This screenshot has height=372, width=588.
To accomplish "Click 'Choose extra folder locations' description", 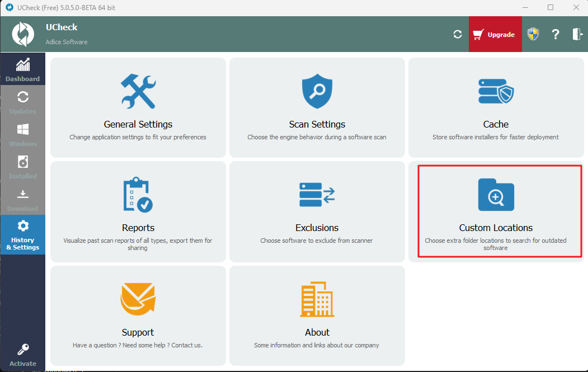I will 495,244.
